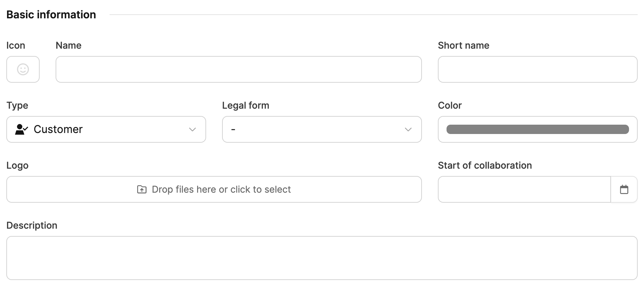Click into Start of collaboration date field
This screenshot has width=644, height=290.
[524, 189]
